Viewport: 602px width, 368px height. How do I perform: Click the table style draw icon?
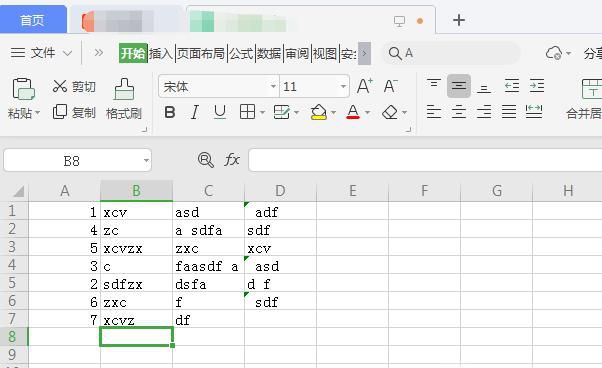tap(282, 112)
